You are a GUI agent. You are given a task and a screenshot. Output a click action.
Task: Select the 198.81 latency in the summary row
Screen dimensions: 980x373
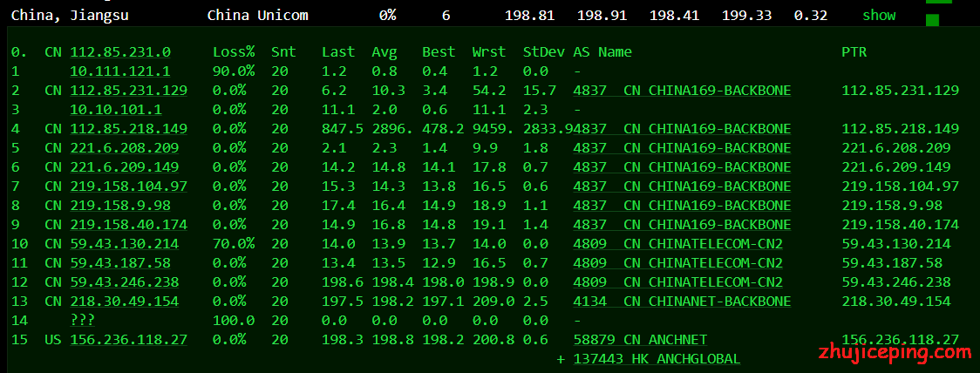529,15
